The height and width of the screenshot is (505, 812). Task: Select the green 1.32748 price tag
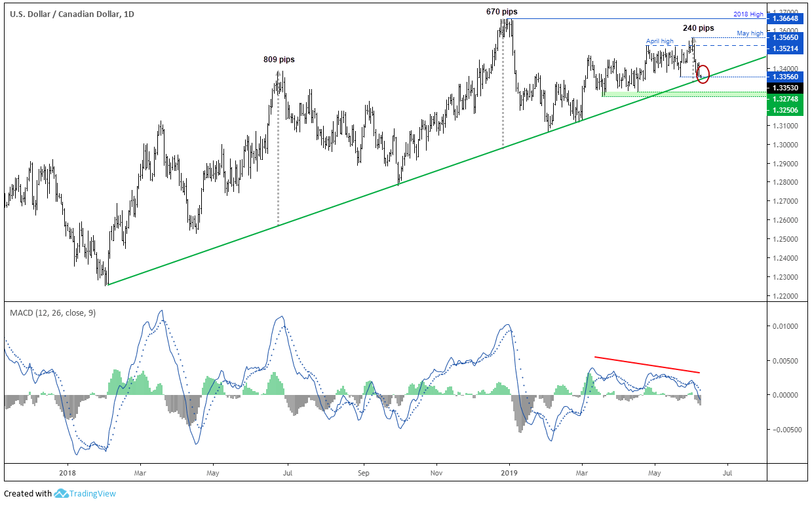pyautogui.click(x=784, y=99)
